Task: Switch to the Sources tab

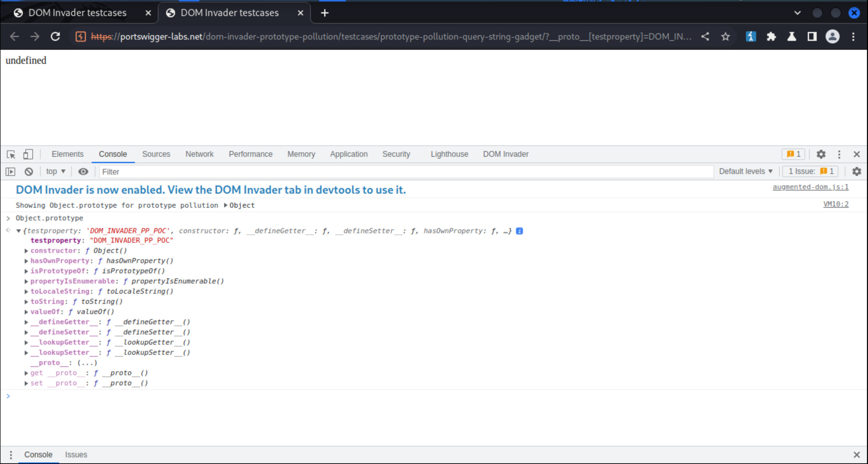Action: [156, 154]
